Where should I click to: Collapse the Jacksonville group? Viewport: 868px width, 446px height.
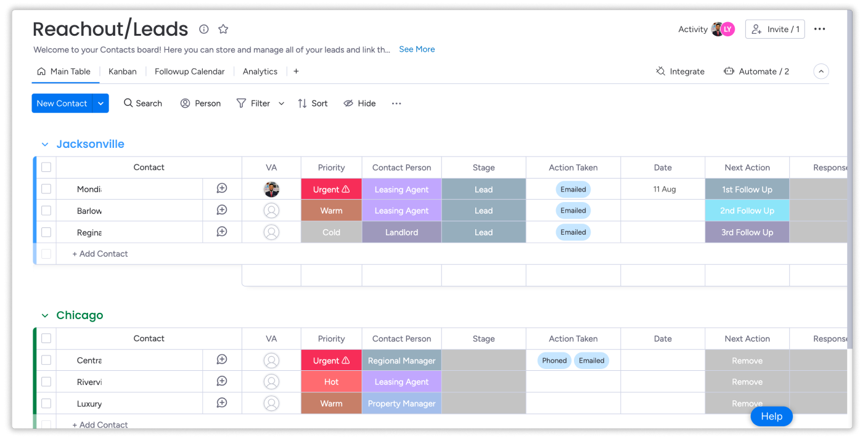45,145
